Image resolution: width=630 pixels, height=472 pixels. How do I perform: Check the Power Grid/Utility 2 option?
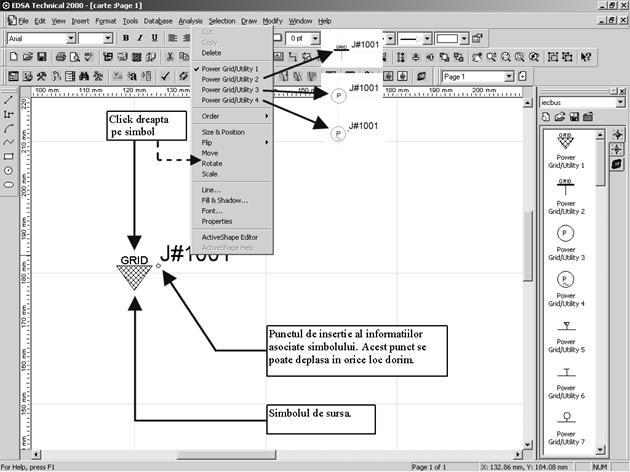230,78
